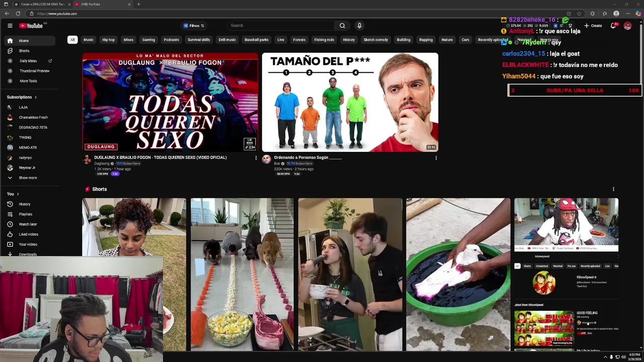Image resolution: width=644 pixels, height=362 pixels.
Task: Play the Tamaño del P*** video thumbnail
Action: 350,102
